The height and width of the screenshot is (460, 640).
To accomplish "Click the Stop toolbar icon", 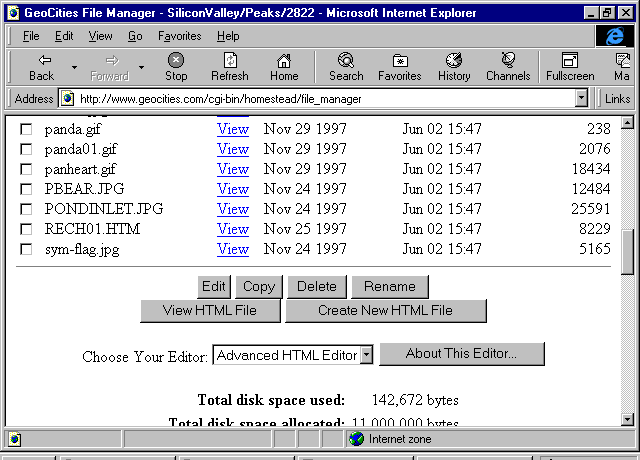I will [176, 60].
